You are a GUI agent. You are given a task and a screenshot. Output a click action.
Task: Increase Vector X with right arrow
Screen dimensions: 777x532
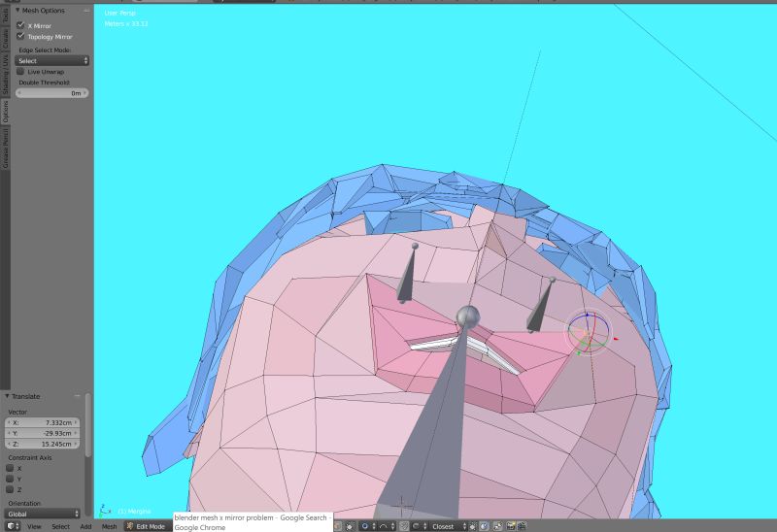coord(76,422)
